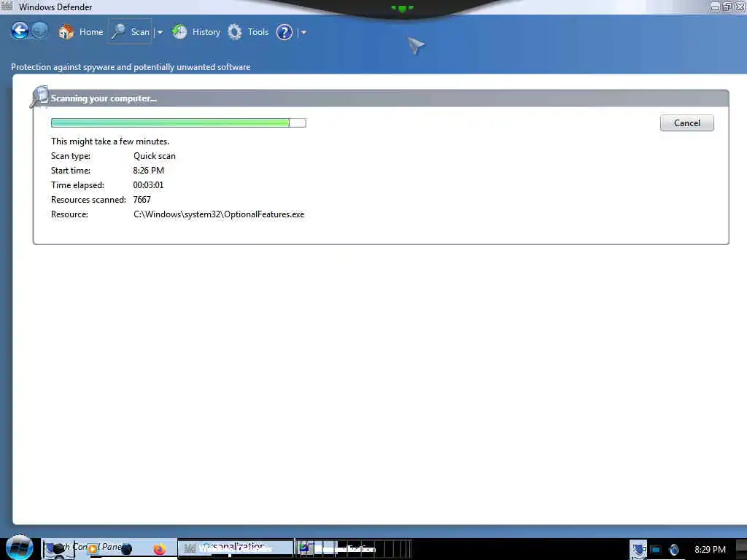The image size is (747, 560).
Task: Expand the help options dropdown arrow
Action: click(x=303, y=32)
